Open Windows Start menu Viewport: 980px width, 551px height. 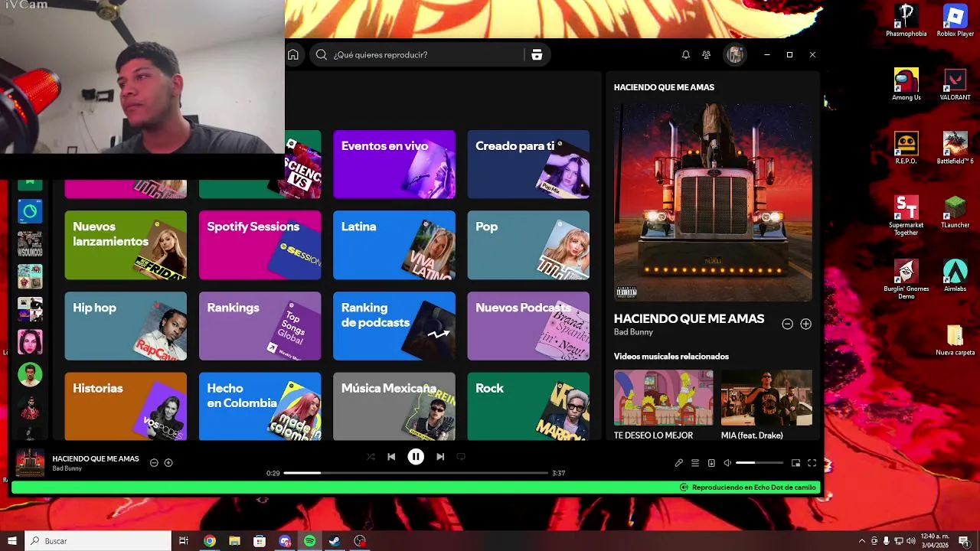11,540
